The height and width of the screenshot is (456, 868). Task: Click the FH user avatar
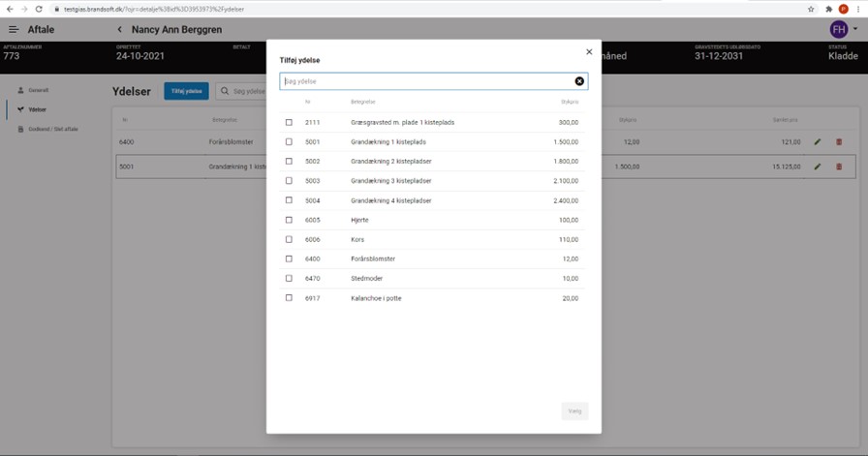pos(839,29)
